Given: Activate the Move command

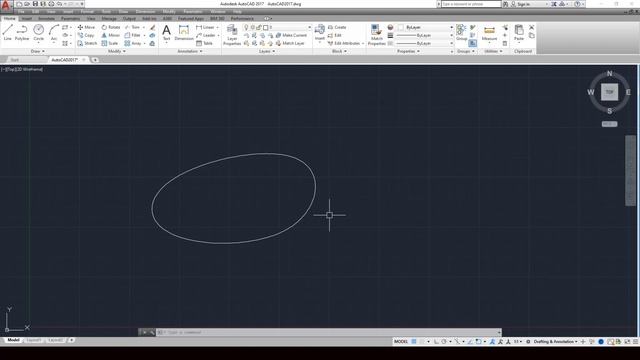Looking at the screenshot, I should tap(87, 27).
